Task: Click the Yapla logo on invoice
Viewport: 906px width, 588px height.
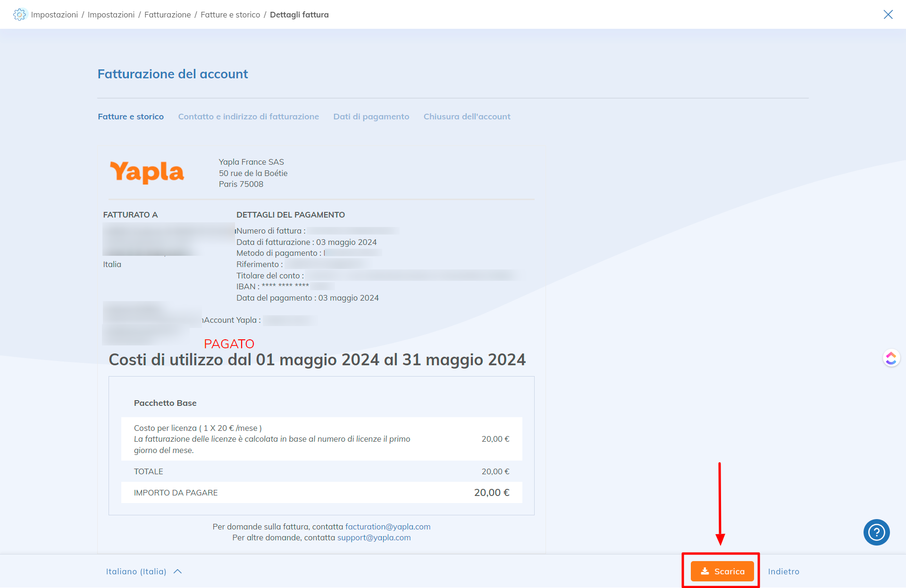Action: (x=147, y=172)
